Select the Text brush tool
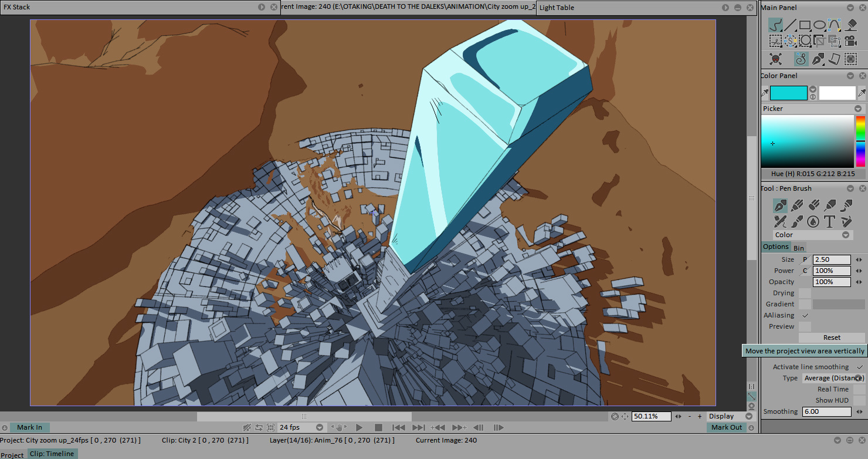The width and height of the screenshot is (868, 459). click(x=829, y=221)
